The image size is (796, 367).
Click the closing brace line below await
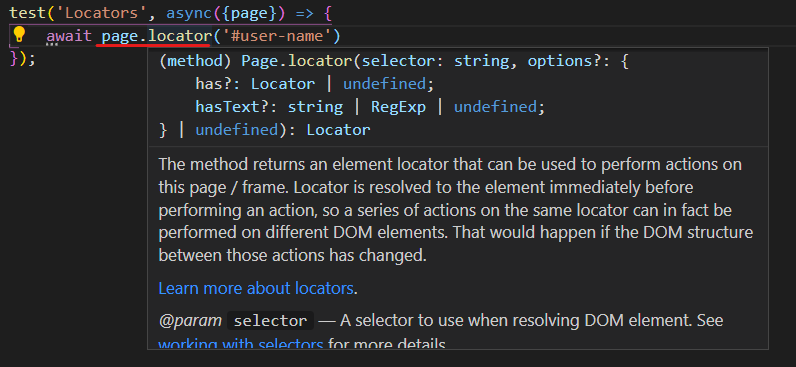23,59
